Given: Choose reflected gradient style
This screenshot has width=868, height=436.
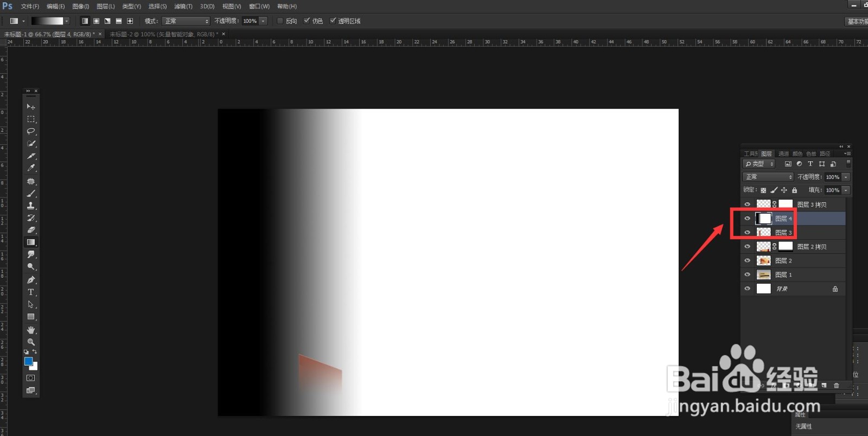Looking at the screenshot, I should click(119, 21).
